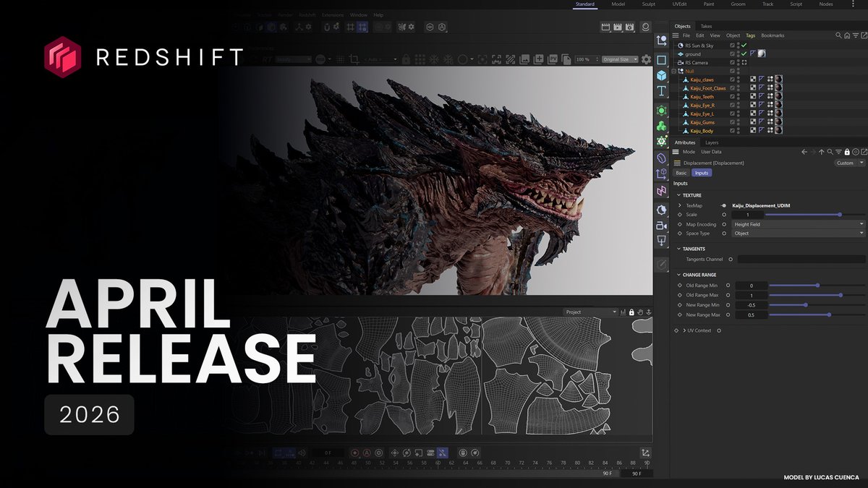
Task: Expand the UV Context group
Action: (x=683, y=330)
